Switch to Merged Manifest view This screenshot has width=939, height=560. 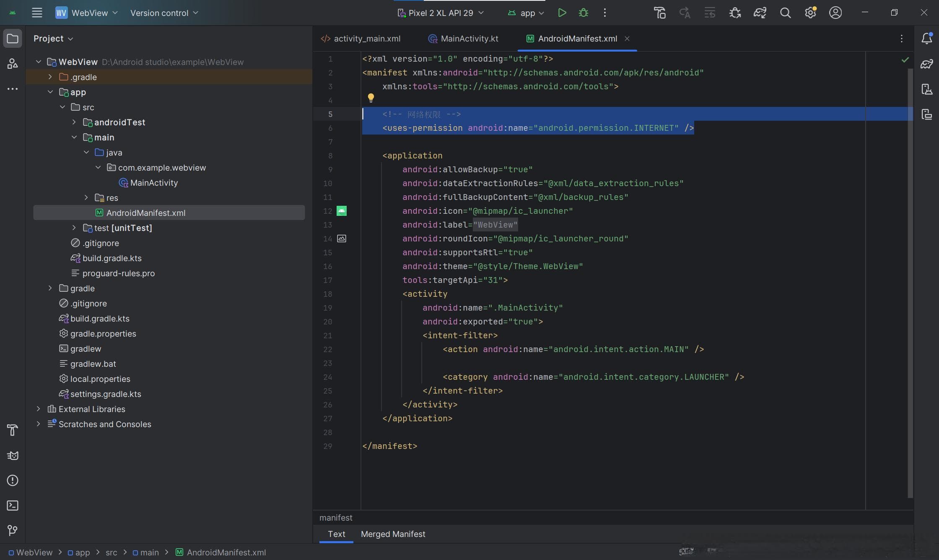click(393, 534)
